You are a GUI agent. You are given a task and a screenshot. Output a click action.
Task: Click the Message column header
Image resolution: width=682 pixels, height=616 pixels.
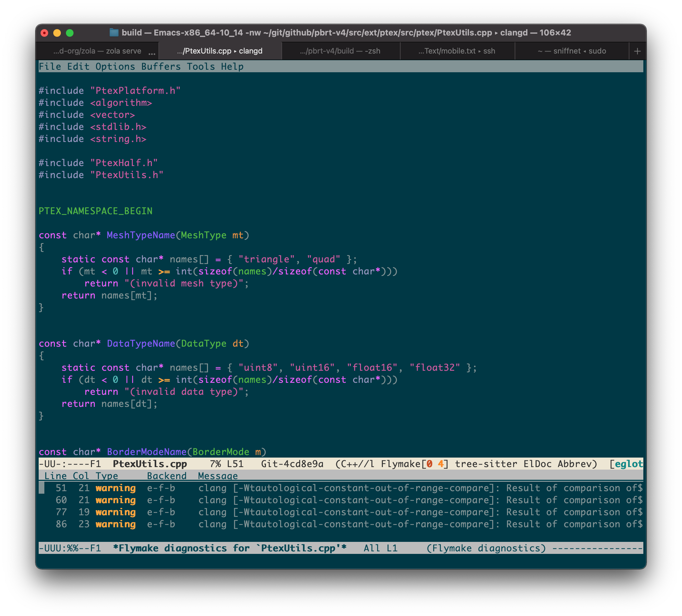point(218,476)
